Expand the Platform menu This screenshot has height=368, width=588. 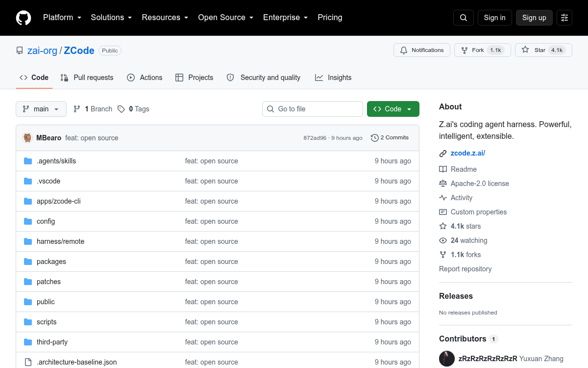(x=62, y=18)
